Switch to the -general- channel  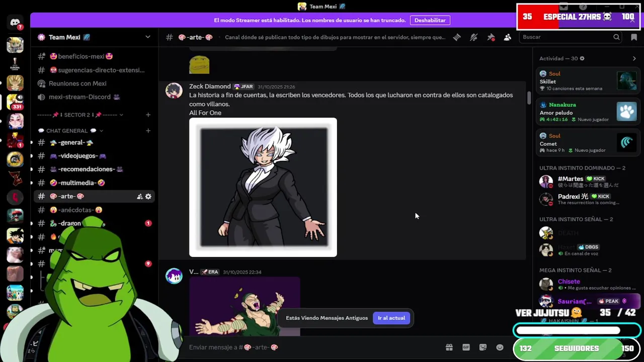point(94,142)
